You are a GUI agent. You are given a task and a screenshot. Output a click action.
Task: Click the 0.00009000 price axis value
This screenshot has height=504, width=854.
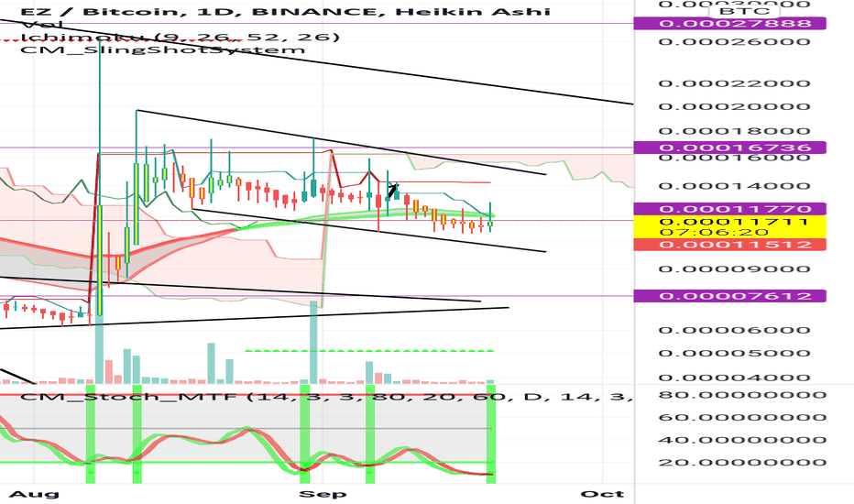point(734,268)
